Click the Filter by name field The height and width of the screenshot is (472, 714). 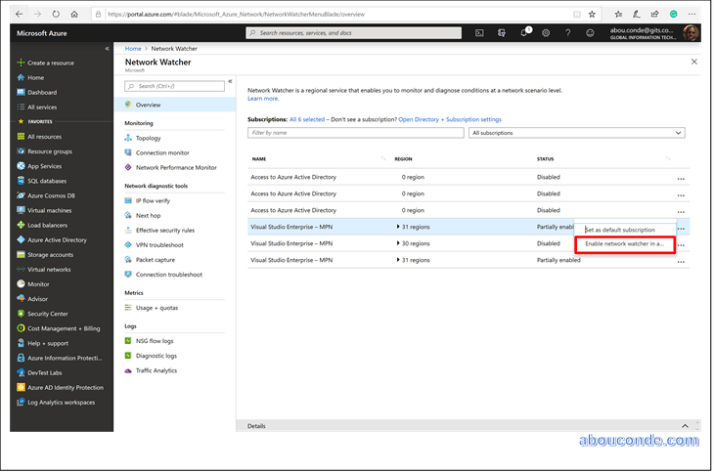(x=356, y=132)
